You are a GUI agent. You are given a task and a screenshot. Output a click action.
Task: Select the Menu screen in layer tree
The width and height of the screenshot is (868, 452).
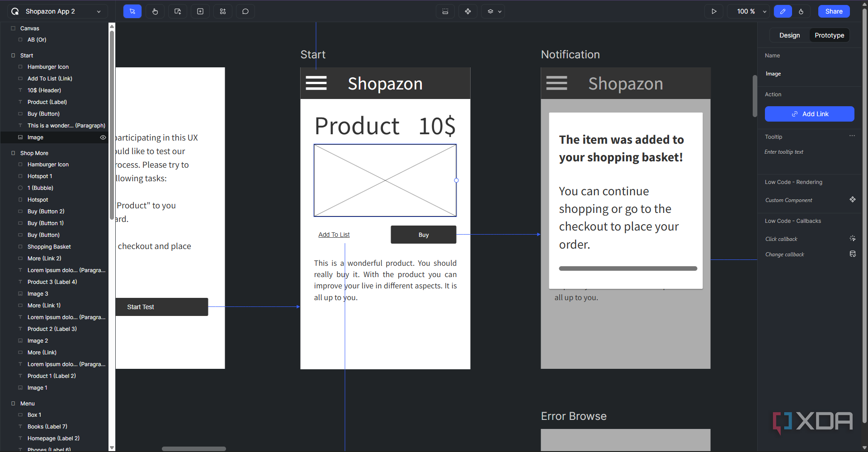point(28,404)
